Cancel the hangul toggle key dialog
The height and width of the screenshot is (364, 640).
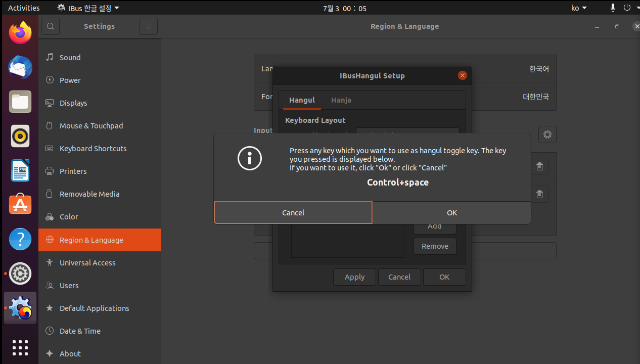click(x=293, y=213)
